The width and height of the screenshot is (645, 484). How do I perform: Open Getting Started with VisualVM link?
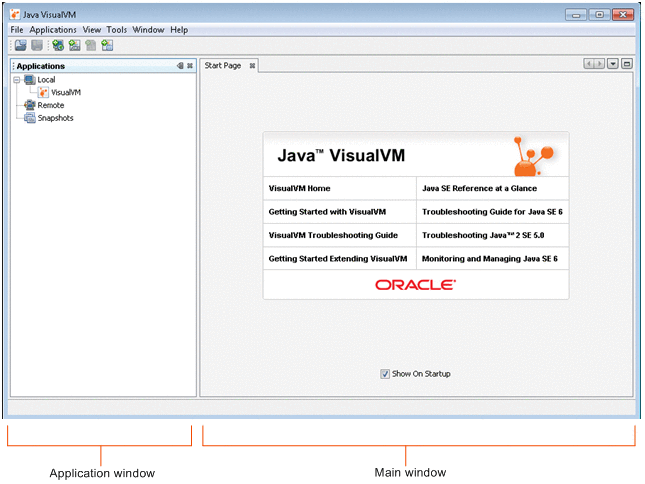point(327,212)
